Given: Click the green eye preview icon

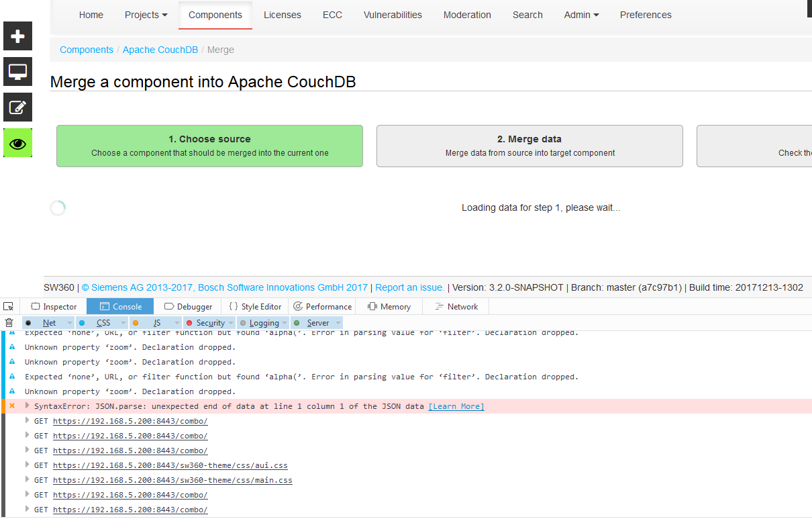Looking at the screenshot, I should [17, 142].
